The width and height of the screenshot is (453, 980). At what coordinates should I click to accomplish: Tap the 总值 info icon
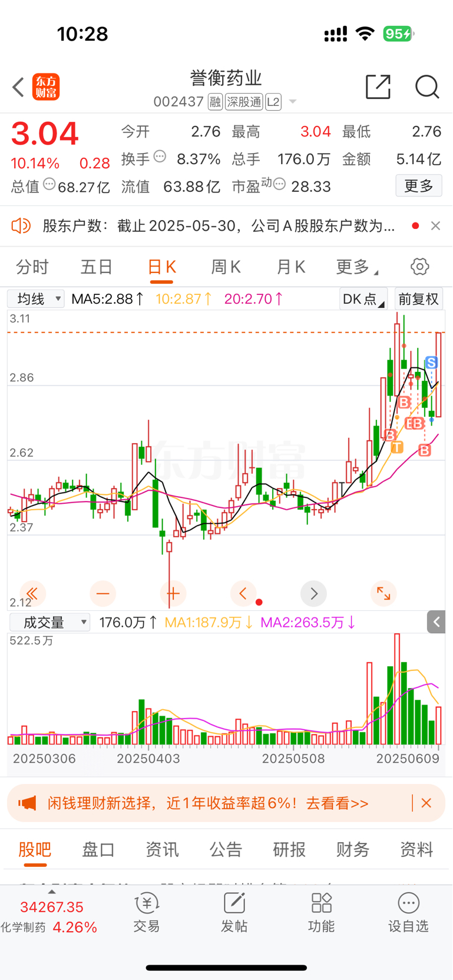(49, 184)
